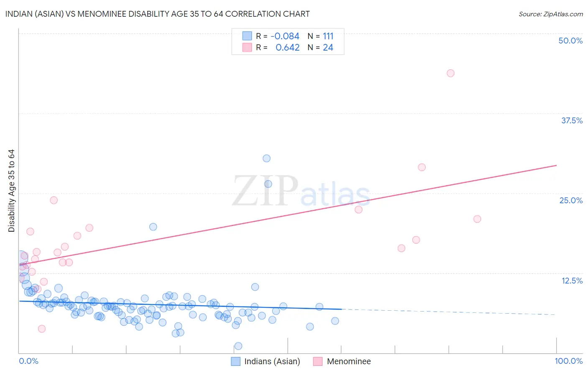
Task: Click the lowest blue point near x-axis
Action: tap(238, 346)
